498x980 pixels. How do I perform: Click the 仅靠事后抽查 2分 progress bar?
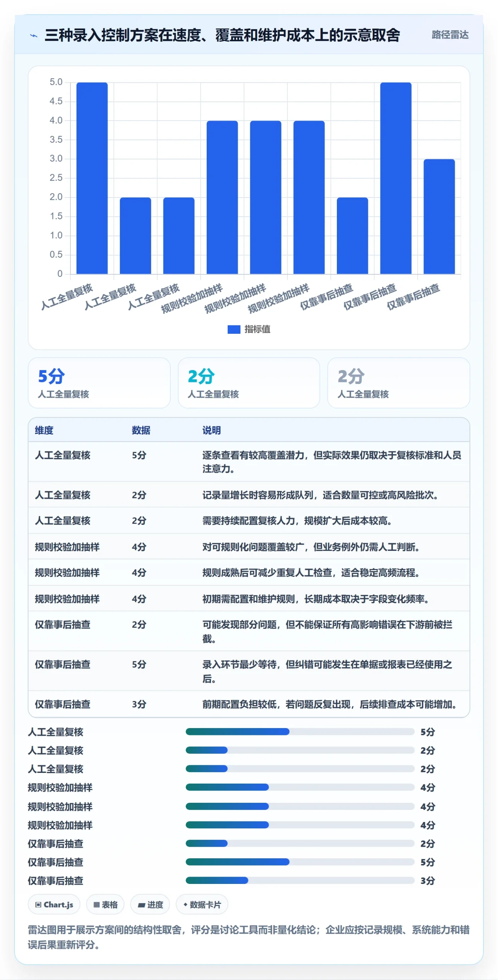pyautogui.click(x=300, y=843)
